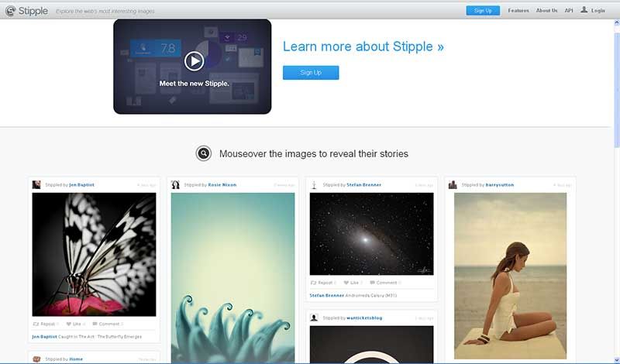Open Rosie Nixon's avatar icon
Screen dimensions: 620x364
click(x=175, y=184)
